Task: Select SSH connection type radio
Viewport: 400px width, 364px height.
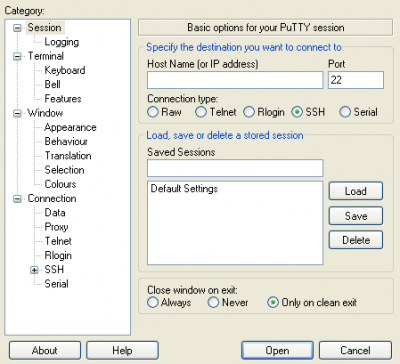Action: [297, 112]
